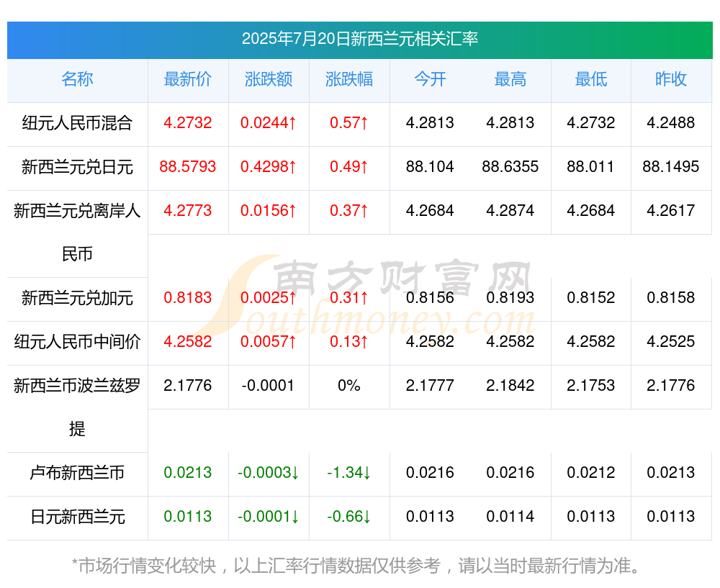Click change amount 0.0025↑

(x=269, y=298)
